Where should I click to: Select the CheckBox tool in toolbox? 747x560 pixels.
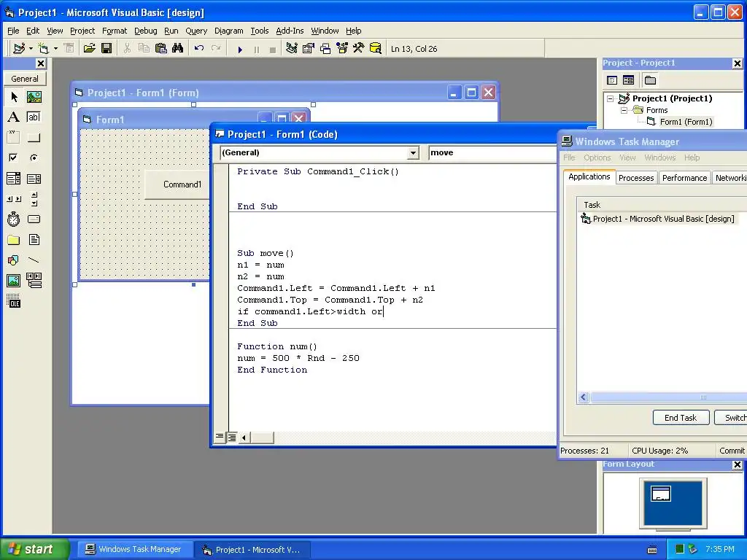14,157
